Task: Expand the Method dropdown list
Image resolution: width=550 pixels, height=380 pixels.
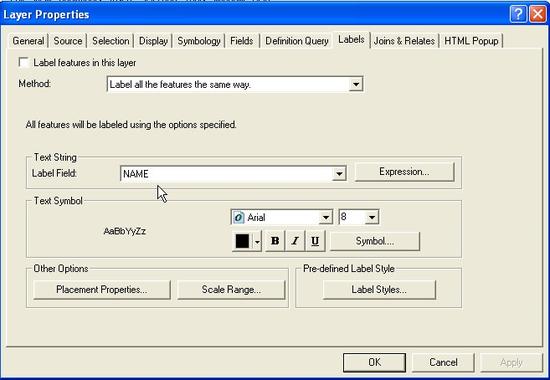Action: (356, 84)
